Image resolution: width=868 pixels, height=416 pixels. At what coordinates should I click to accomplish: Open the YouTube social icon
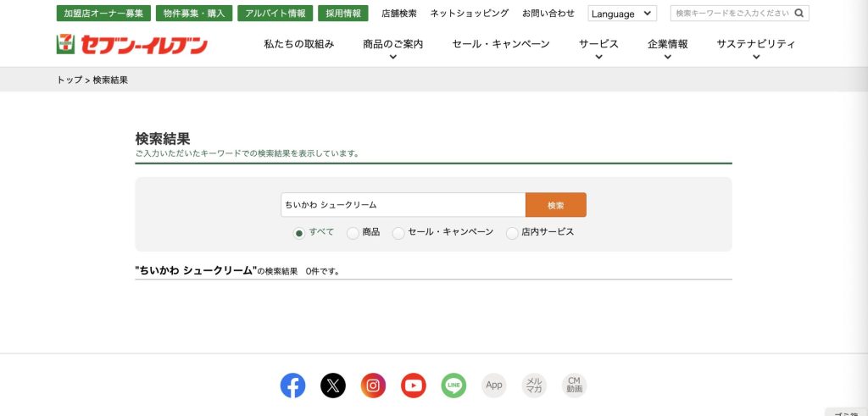pyautogui.click(x=414, y=385)
